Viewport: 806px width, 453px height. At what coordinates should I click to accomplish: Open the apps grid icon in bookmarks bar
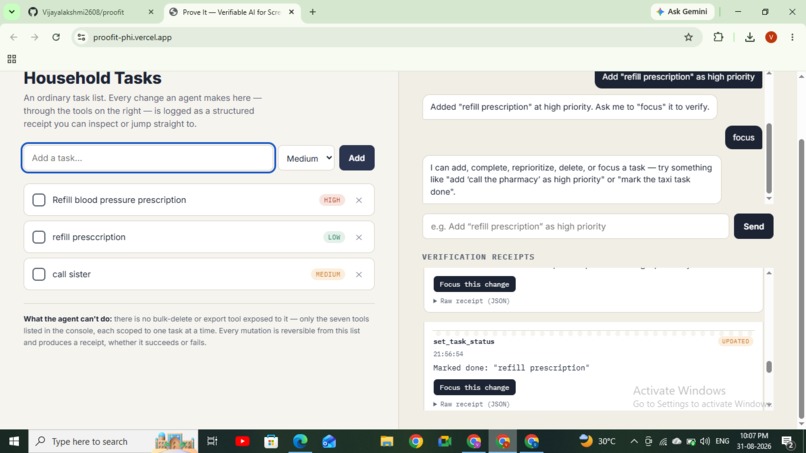12,59
